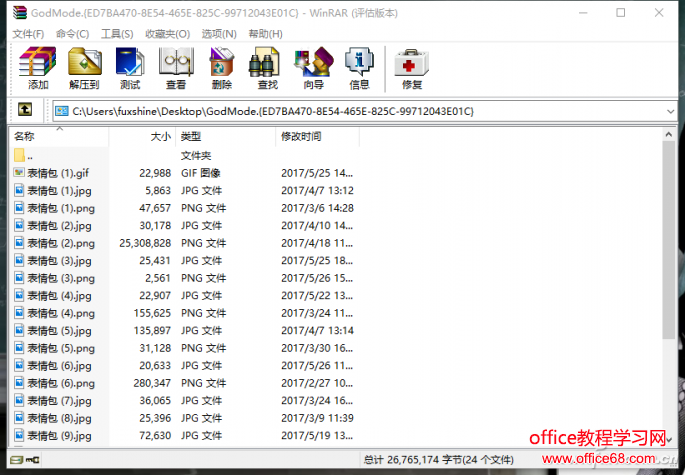Click the 添加 (Add) toolbar icon

(38, 62)
